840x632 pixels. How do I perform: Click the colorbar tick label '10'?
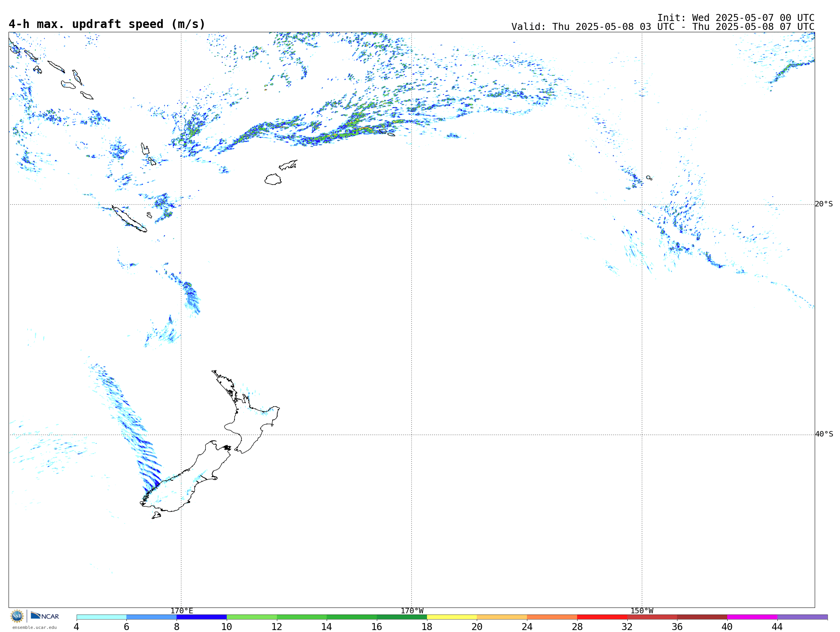click(227, 627)
